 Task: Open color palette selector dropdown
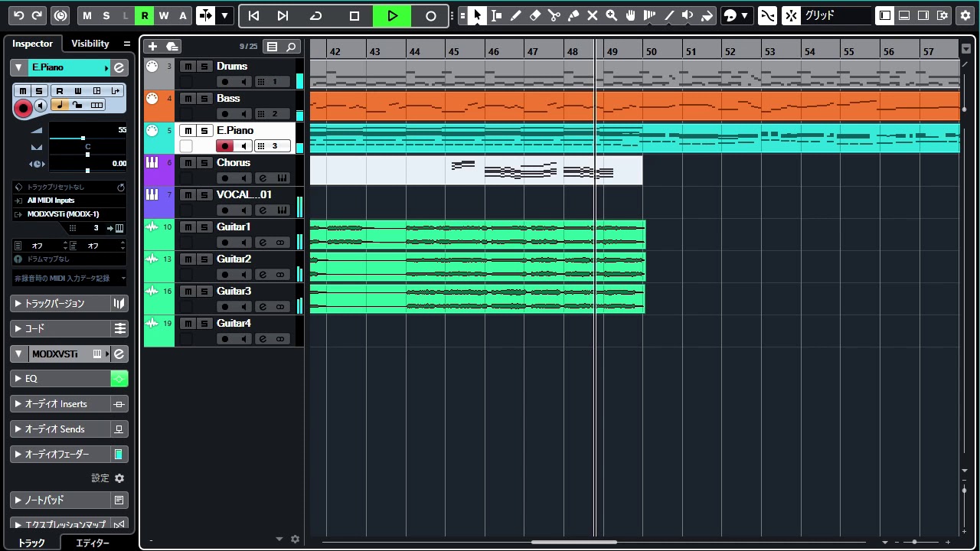pyautogui.click(x=738, y=15)
